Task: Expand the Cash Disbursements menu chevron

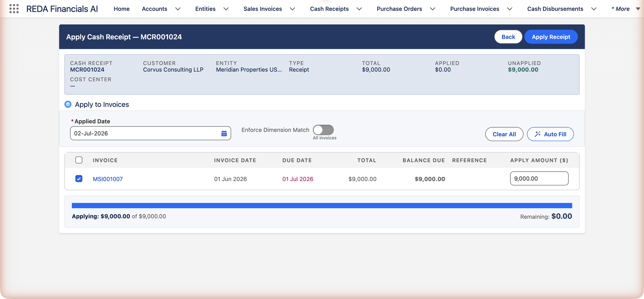Action: point(594,9)
